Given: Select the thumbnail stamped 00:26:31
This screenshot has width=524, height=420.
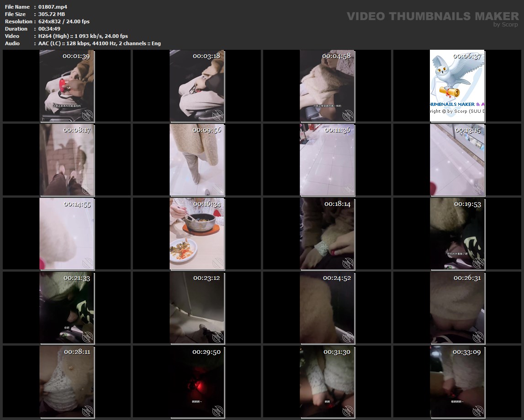Looking at the screenshot, I should 457,308.
